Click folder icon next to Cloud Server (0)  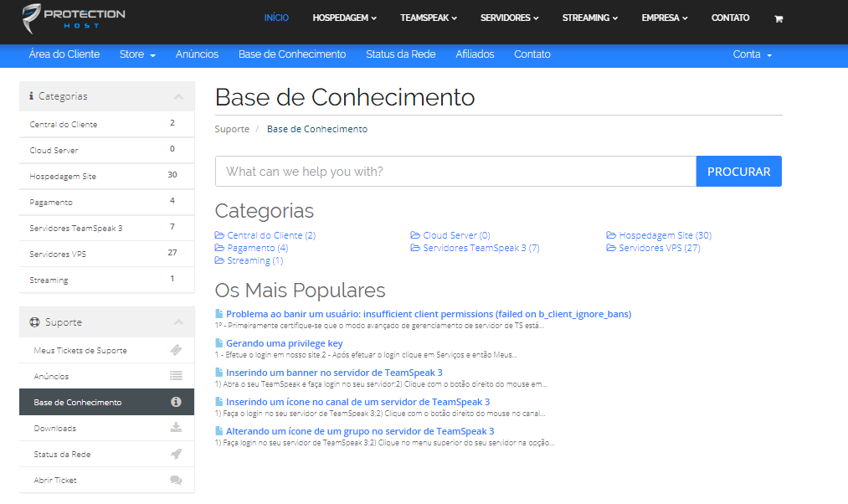pyautogui.click(x=415, y=235)
